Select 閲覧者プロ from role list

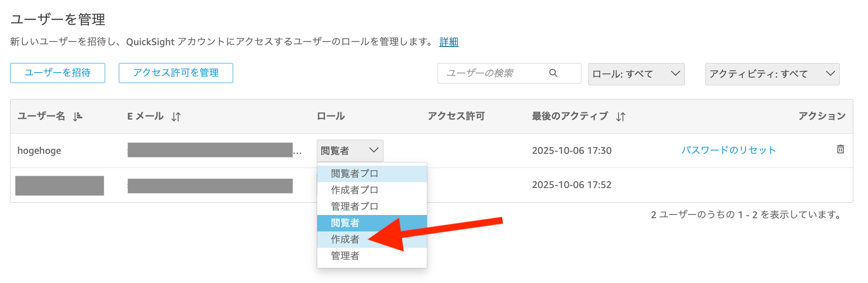[x=355, y=174]
